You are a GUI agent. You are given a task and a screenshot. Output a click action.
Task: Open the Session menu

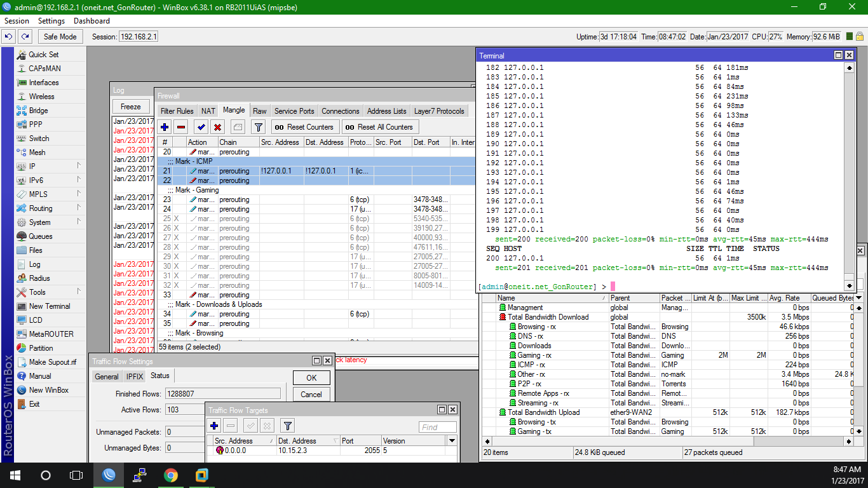click(x=17, y=21)
